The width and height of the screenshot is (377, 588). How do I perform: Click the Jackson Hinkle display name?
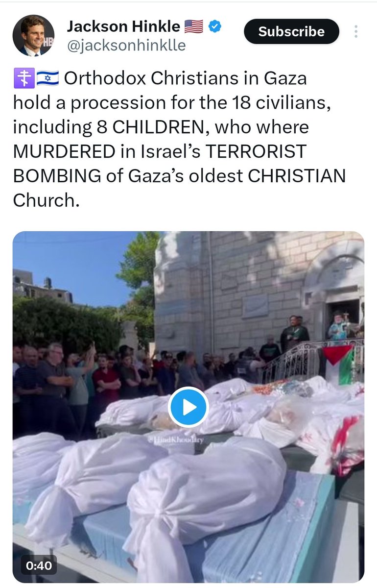click(x=124, y=26)
